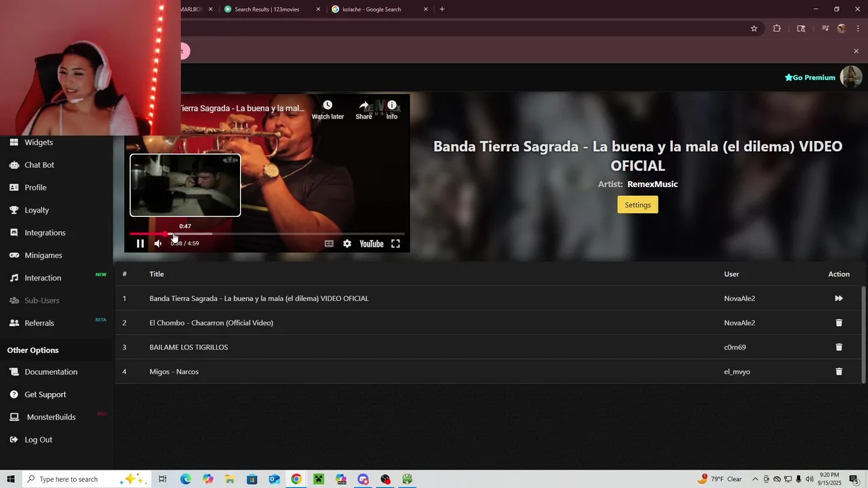
Task: Skip the Banda Tierra Sagrada song
Action: (839, 298)
